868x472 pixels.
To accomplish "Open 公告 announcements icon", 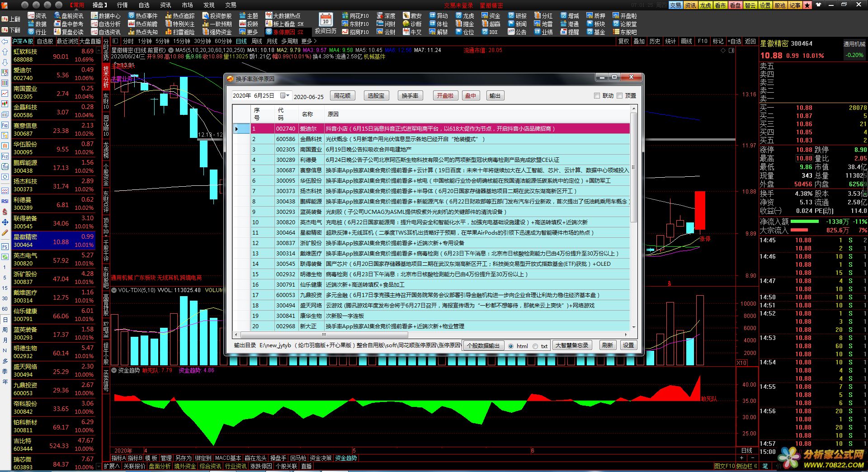I will point(517,32).
